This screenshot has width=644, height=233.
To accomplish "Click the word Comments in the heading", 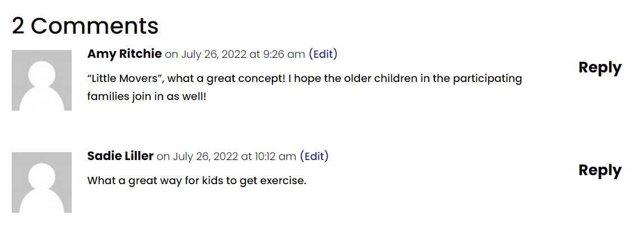I will (95, 26).
